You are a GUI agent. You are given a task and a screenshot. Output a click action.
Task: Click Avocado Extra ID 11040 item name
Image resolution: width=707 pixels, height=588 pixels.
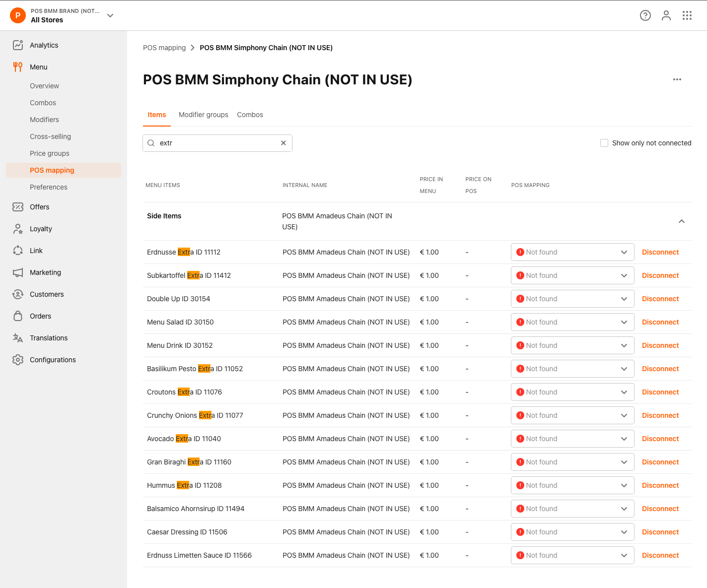pos(184,439)
